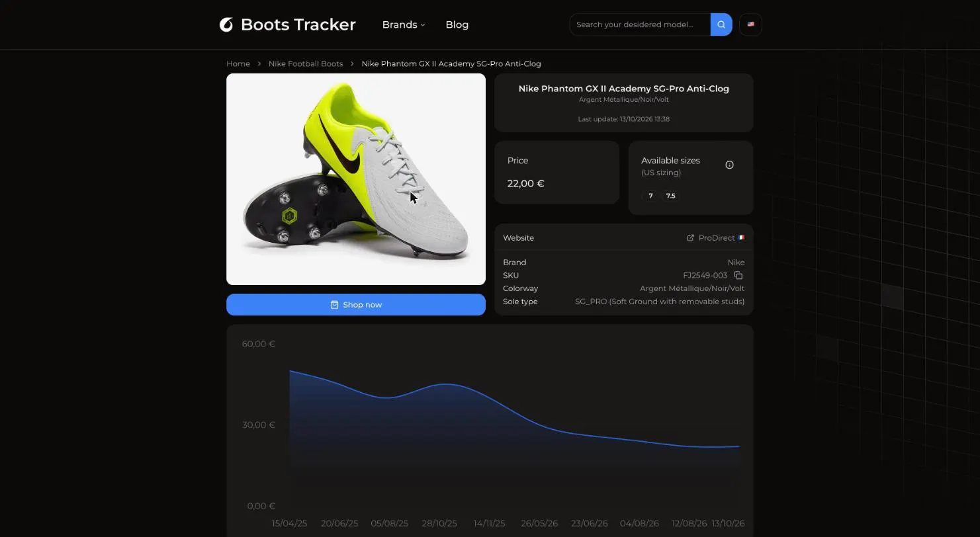Select the SKU value FJ2549-003
Viewport: 980px width, 537px height.
705,275
